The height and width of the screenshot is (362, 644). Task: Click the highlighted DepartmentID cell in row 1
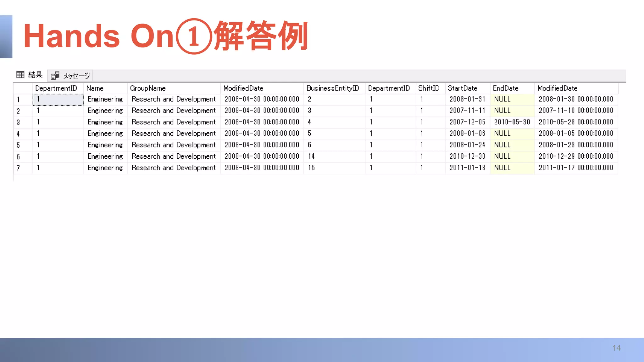click(58, 100)
